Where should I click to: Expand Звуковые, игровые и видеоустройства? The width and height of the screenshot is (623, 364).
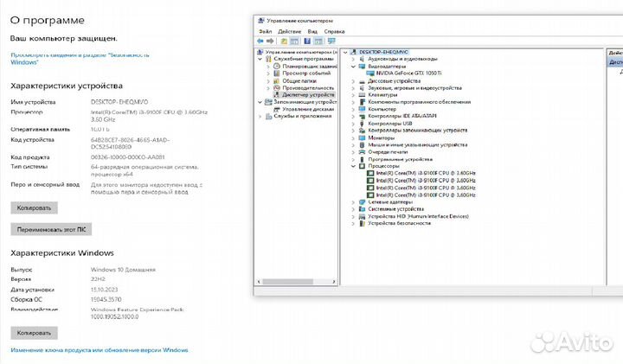[353, 88]
